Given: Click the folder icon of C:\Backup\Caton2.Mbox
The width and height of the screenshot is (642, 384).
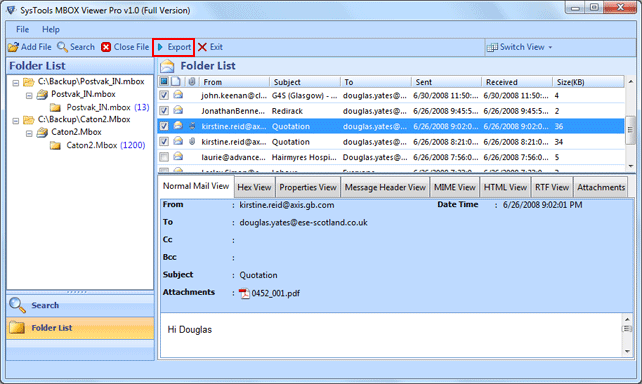Looking at the screenshot, I should click(x=28, y=120).
